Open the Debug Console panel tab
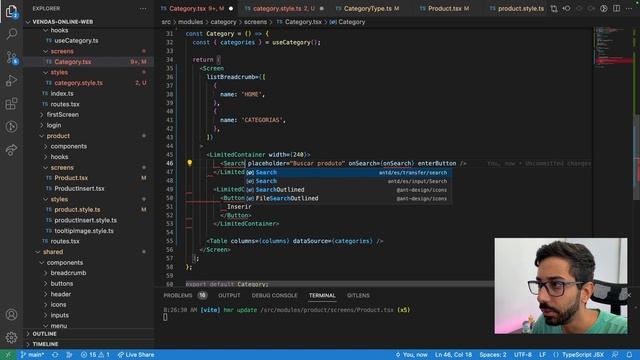The height and width of the screenshot is (360, 640). (274, 295)
